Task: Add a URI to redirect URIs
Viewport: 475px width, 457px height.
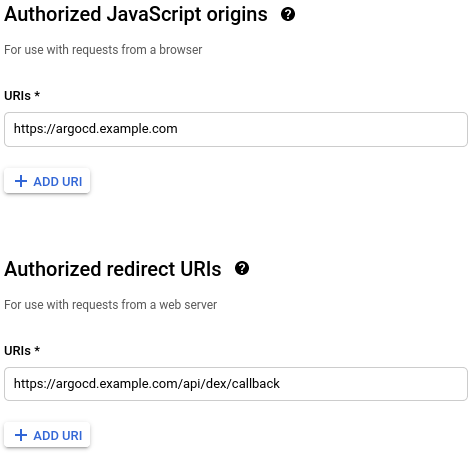Action: [x=47, y=435]
